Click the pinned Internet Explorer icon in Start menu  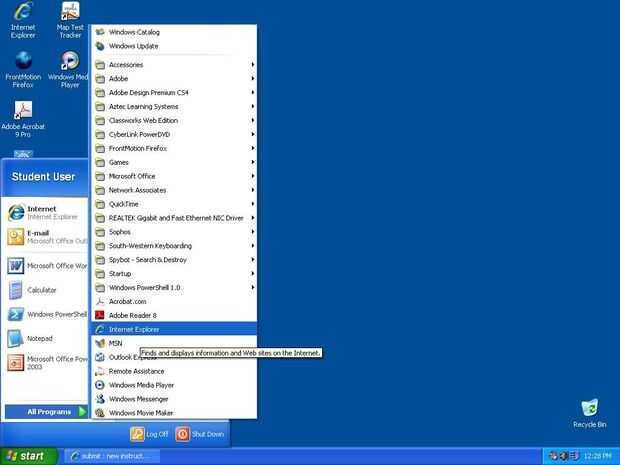click(x=16, y=213)
